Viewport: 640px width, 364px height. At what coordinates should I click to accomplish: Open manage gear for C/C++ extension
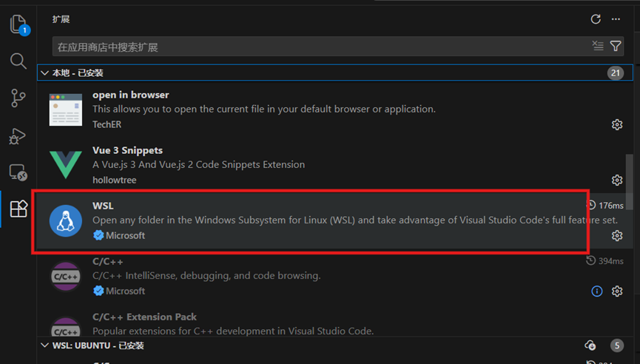[x=617, y=291]
